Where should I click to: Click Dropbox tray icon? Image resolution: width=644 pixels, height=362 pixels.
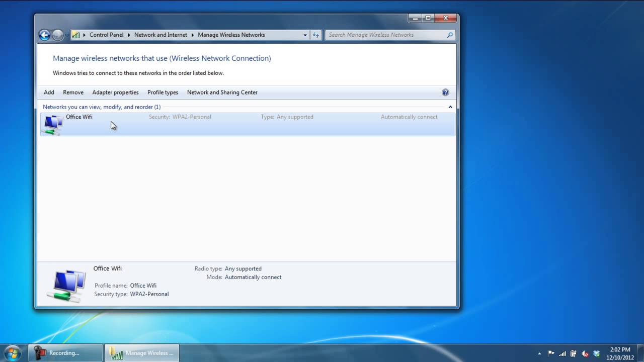[x=596, y=353]
